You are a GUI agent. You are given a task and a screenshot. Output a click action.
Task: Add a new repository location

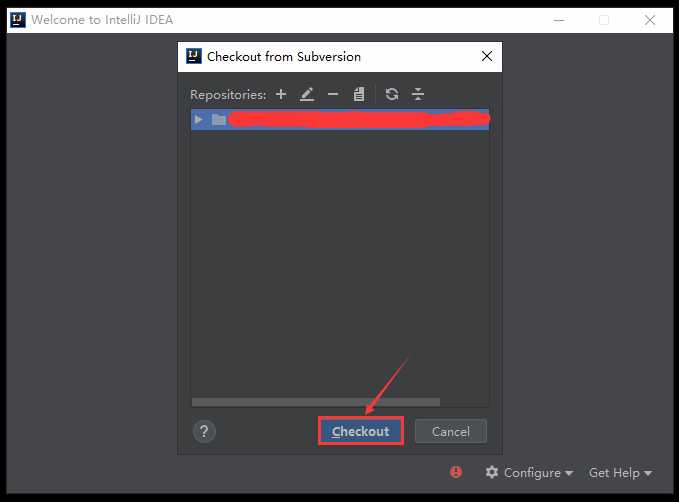tap(281, 94)
